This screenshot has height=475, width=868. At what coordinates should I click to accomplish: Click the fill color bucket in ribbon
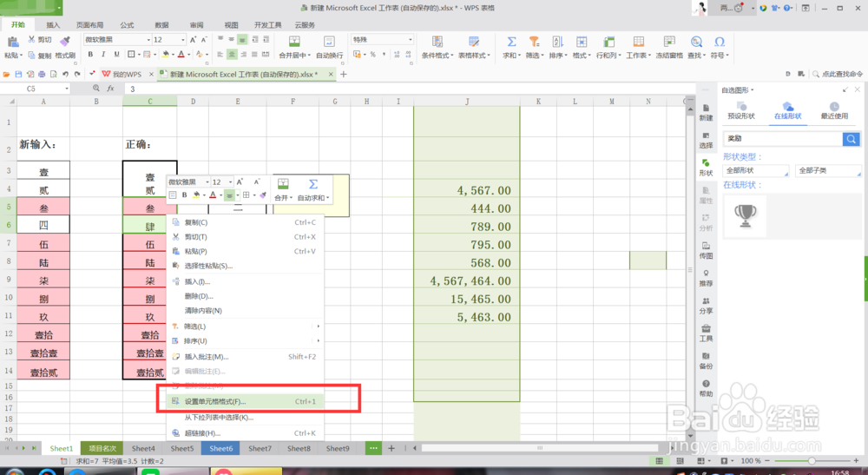[x=165, y=54]
